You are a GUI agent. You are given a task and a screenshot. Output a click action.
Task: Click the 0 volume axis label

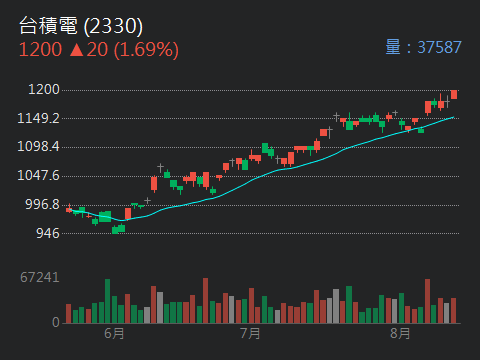coord(56,322)
